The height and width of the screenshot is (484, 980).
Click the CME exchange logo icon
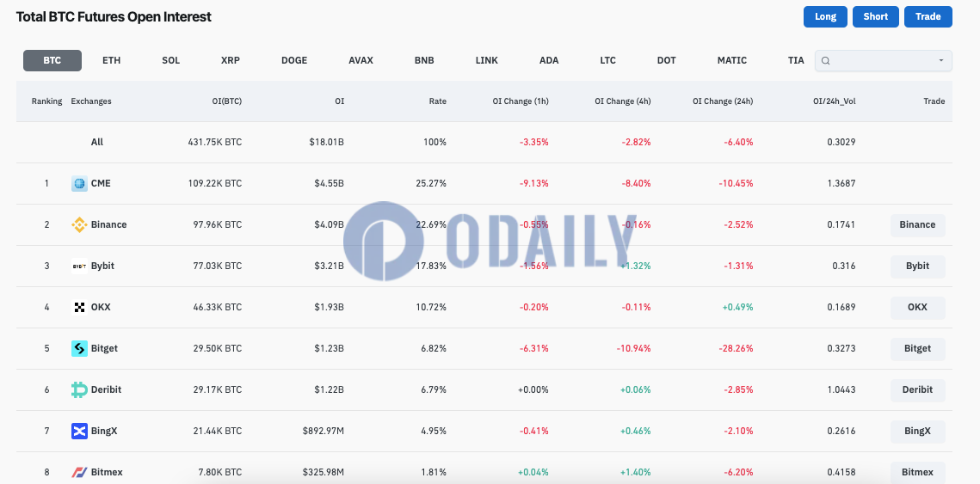[x=79, y=184]
